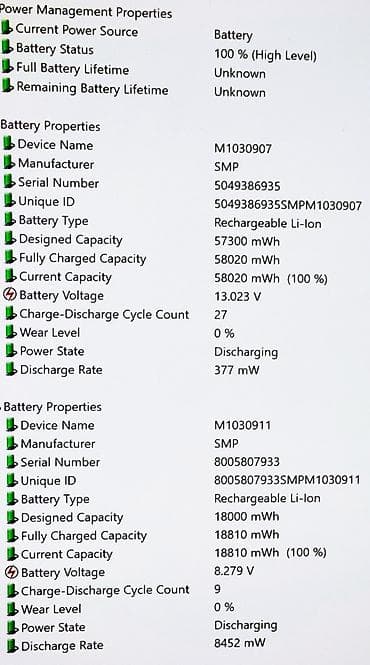Click the device name value M1030907
This screenshot has height=665, width=370.
[x=243, y=148]
